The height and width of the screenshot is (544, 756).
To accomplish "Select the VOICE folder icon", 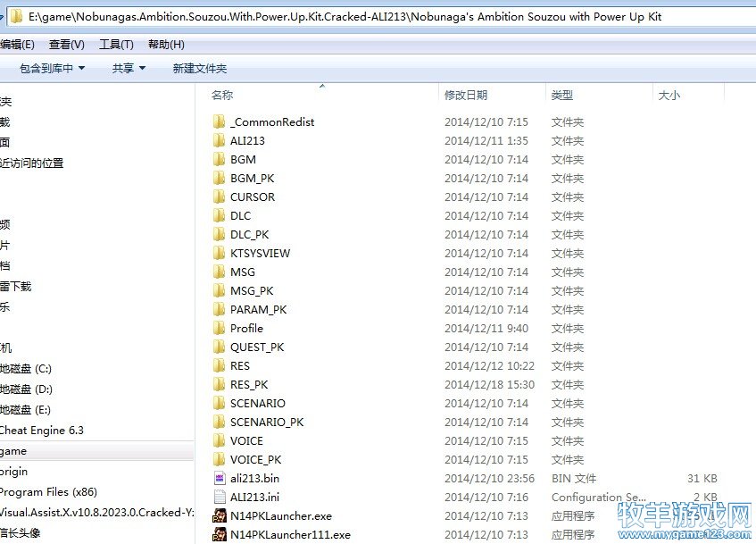I will click(x=219, y=440).
